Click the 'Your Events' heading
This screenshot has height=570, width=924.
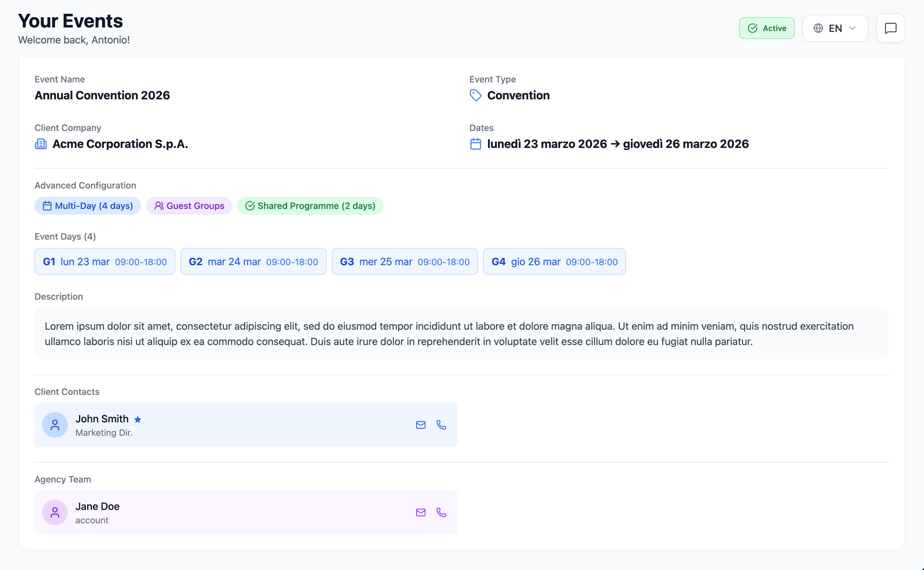click(71, 21)
